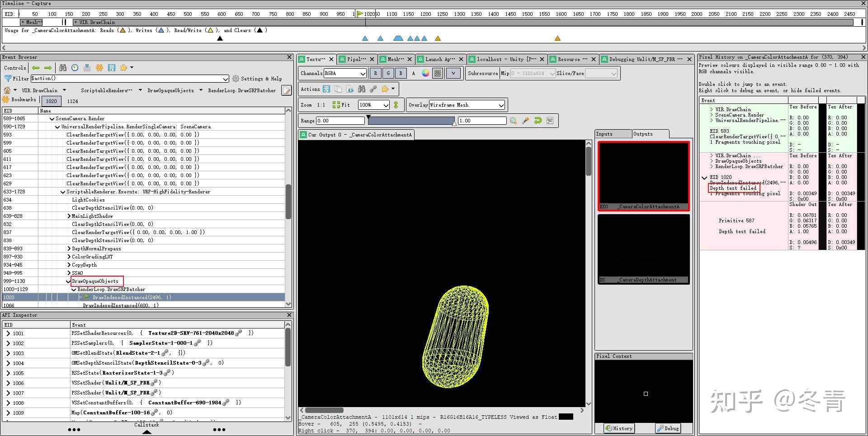Toggle the B channel button
The height and width of the screenshot is (436, 868).
(x=401, y=73)
